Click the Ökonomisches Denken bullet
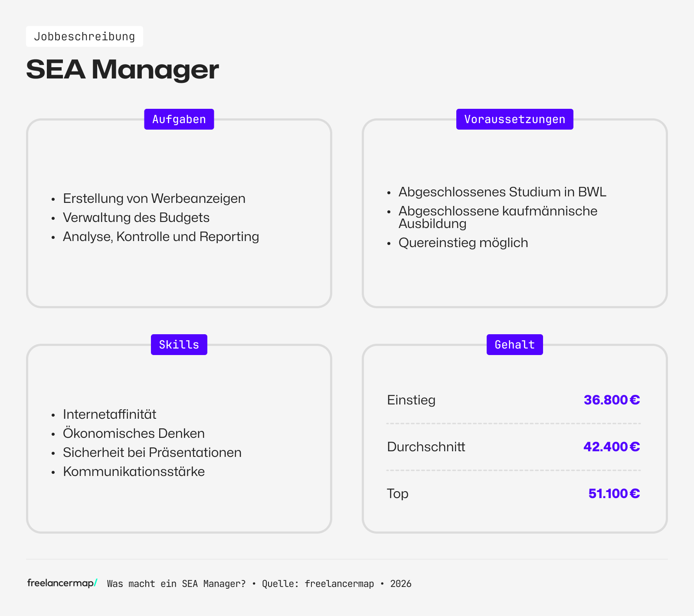Screen dimensions: 694x616 point(134,433)
